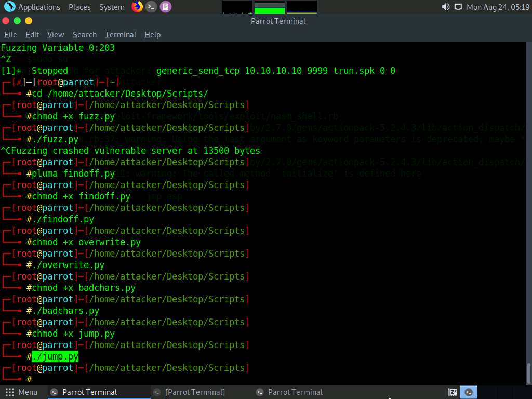The width and height of the screenshot is (532, 399).
Task: Click the volume speaker icon
Action: 445,7
